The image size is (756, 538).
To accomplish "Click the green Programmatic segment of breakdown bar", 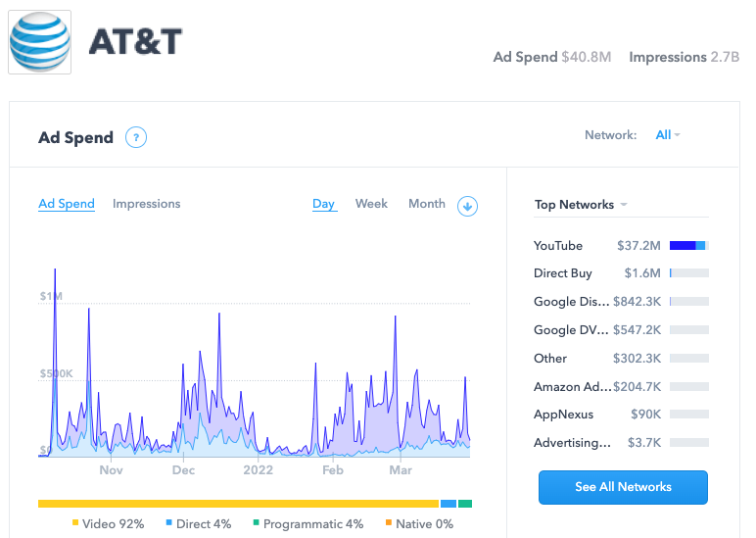I will coord(465,504).
